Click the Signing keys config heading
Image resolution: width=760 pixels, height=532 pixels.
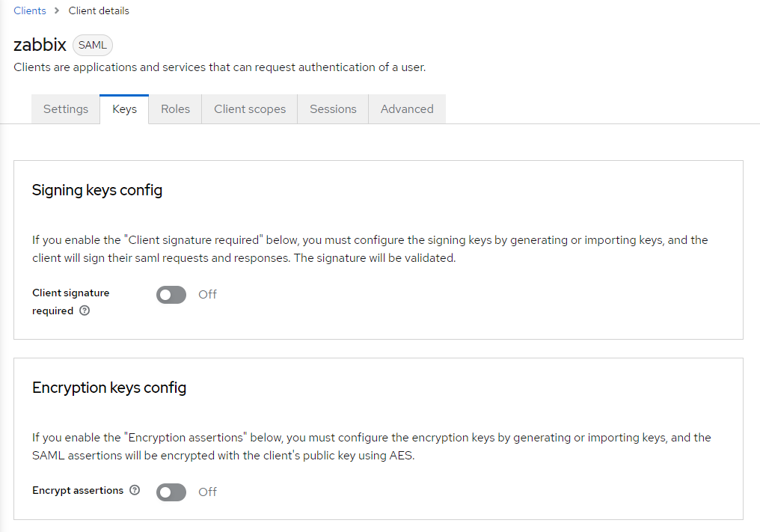[x=97, y=190]
